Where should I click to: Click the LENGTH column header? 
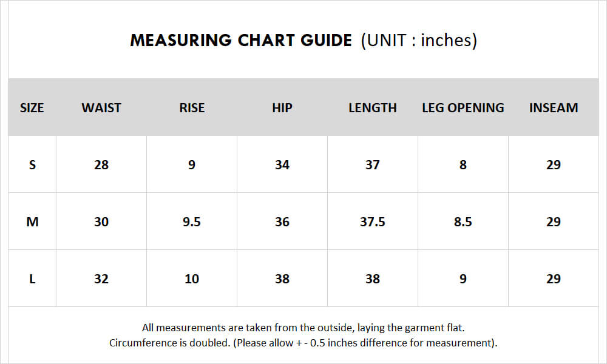(373, 107)
